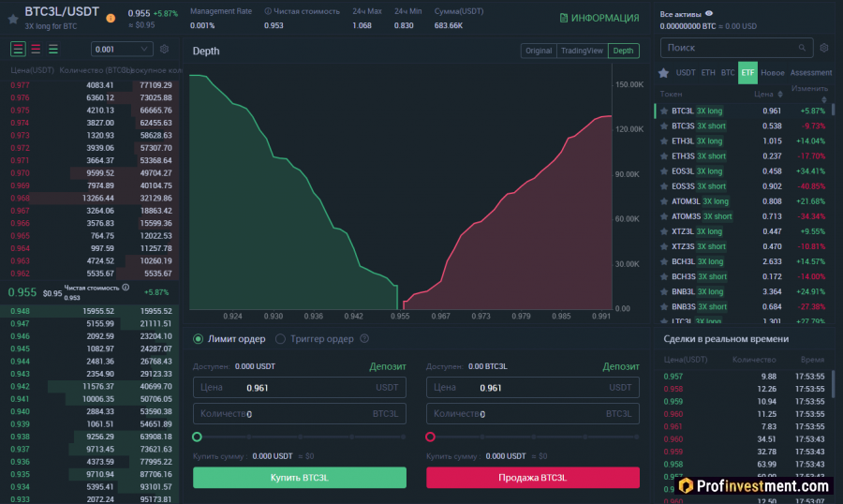Screen dimensions: 843x504
Task: Select the Триггер ордер radio button
Action: 280,339
